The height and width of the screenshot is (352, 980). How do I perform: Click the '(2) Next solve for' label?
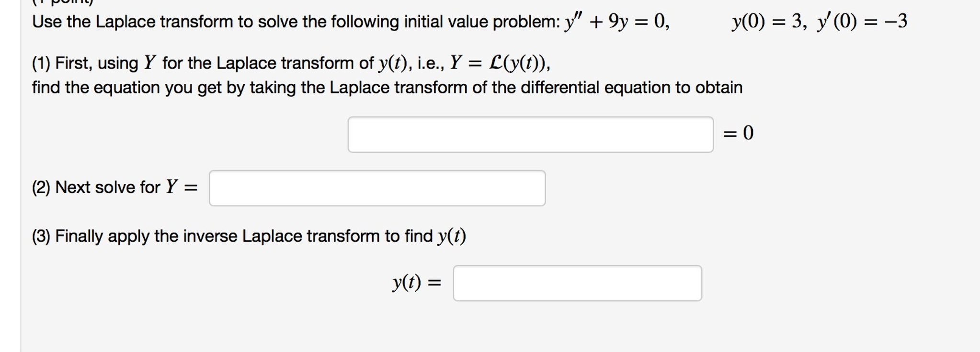click(x=96, y=187)
